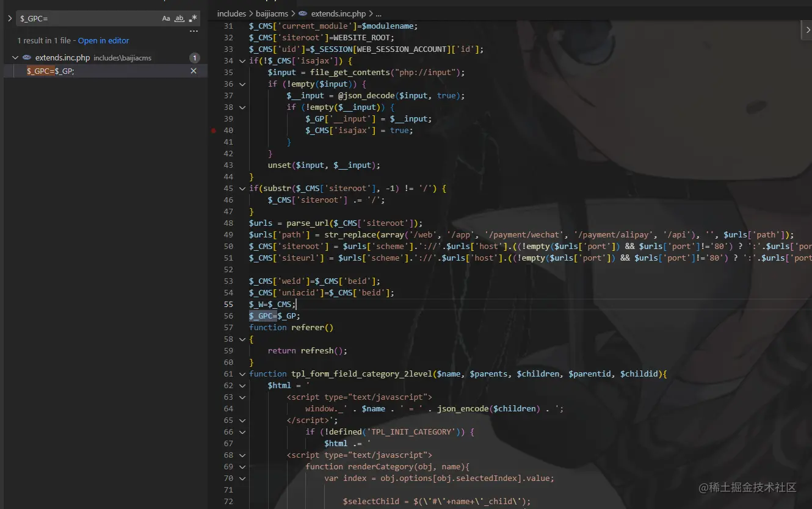Toggle Match Whole Word (ab) in search
Screen dimensions: 812x509
[x=179, y=19]
